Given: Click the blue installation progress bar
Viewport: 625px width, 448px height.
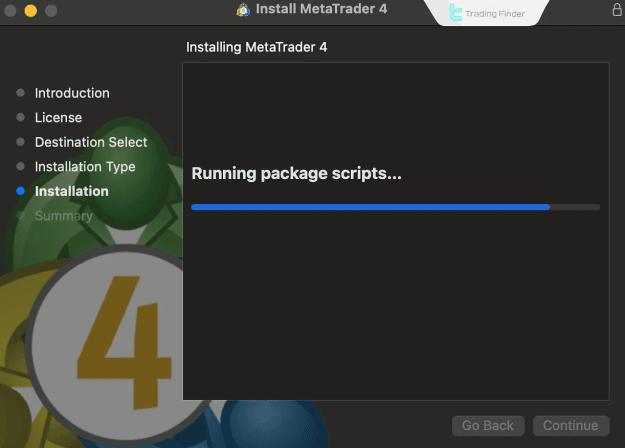Looking at the screenshot, I should pyautogui.click(x=395, y=207).
